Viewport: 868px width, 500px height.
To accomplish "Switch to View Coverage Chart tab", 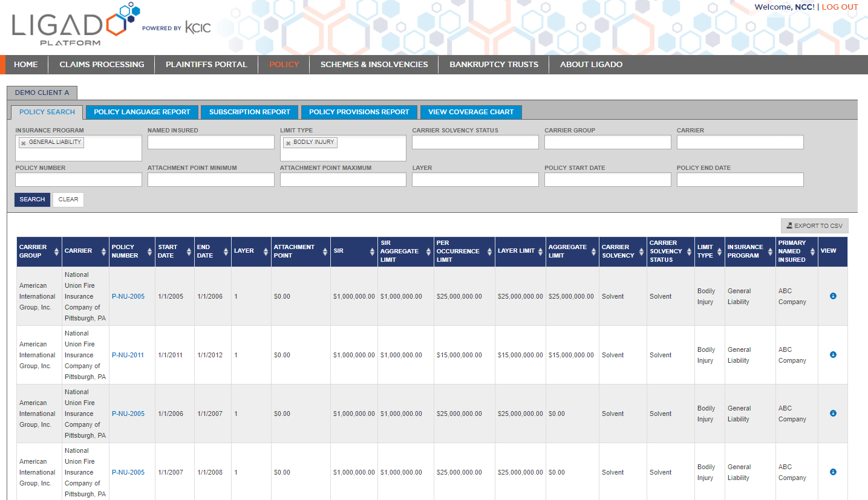I will (471, 112).
